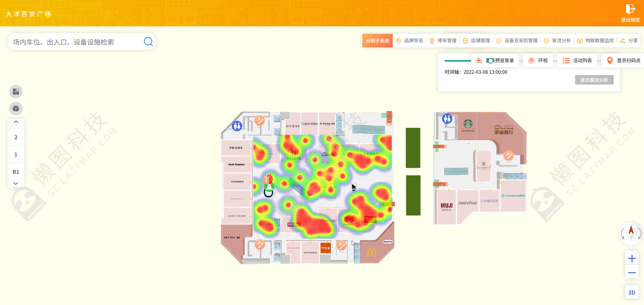Click the escalator icon below HEYTEA
Screen dimensions: 644x305
point(260,244)
